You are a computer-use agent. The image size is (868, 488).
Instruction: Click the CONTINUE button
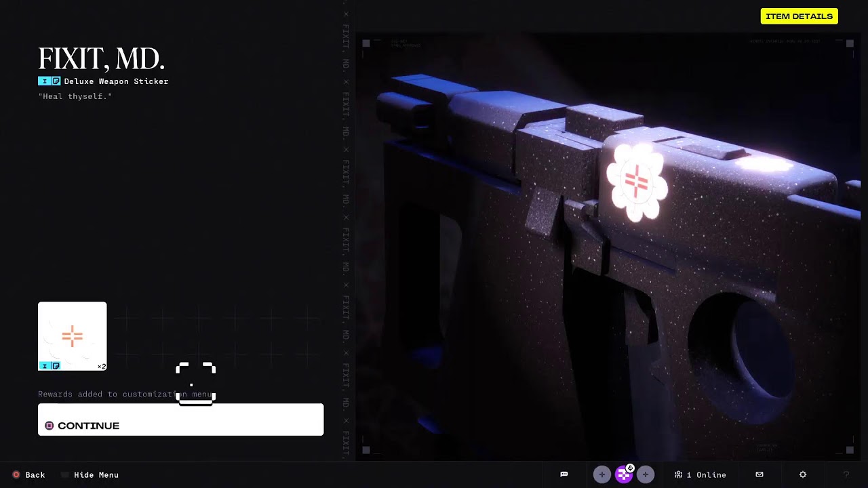[180, 420]
